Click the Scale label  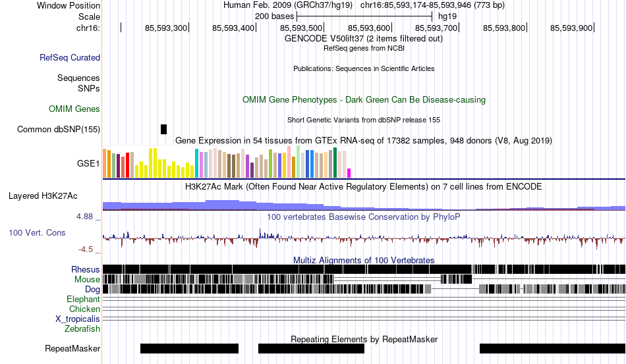[89, 16]
